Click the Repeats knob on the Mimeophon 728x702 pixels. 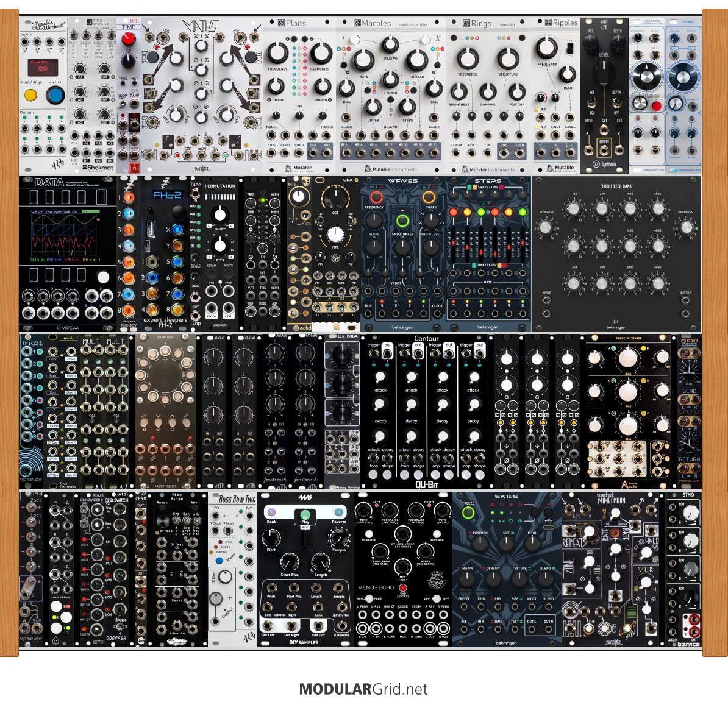point(589,531)
